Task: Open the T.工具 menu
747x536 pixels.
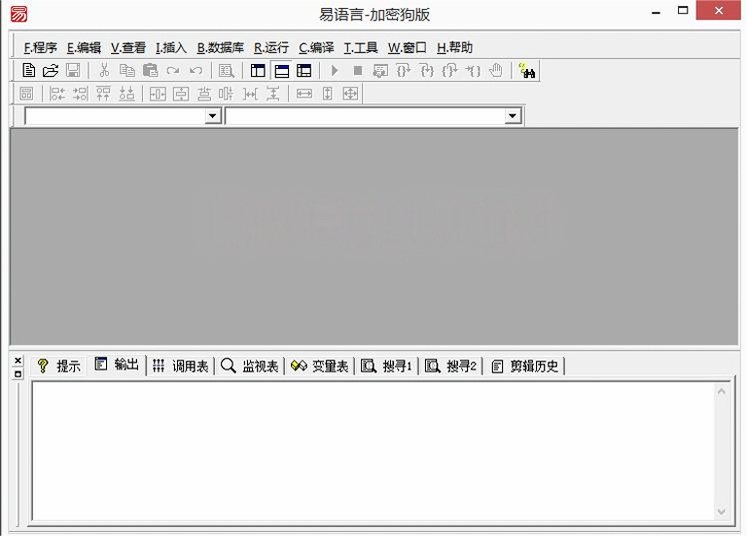Action: coord(361,48)
